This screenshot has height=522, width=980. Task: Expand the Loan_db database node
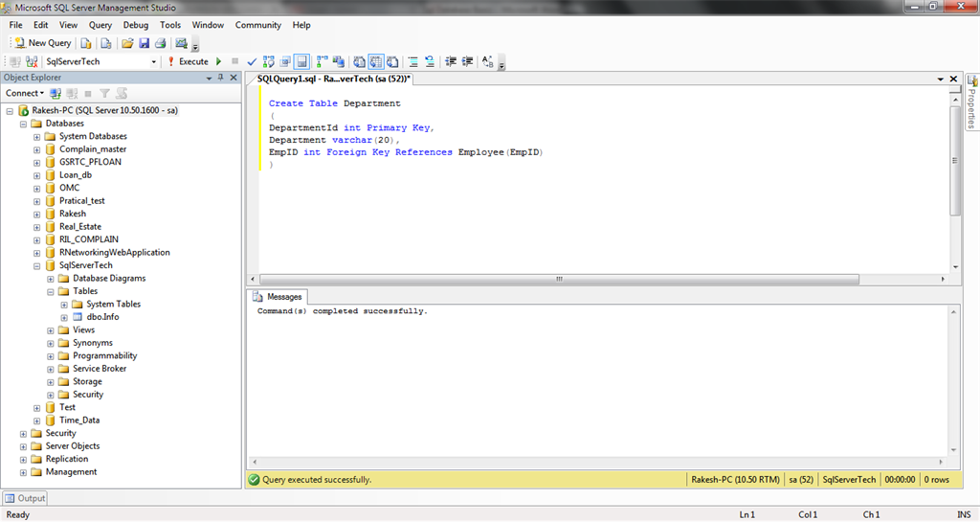(x=37, y=175)
